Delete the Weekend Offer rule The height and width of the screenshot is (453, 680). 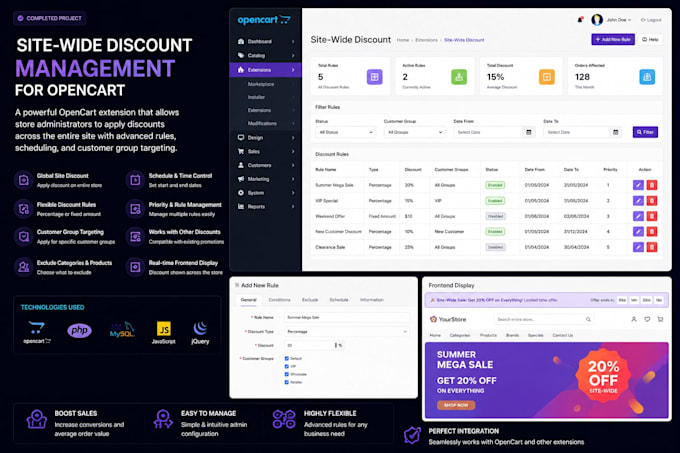pos(651,216)
